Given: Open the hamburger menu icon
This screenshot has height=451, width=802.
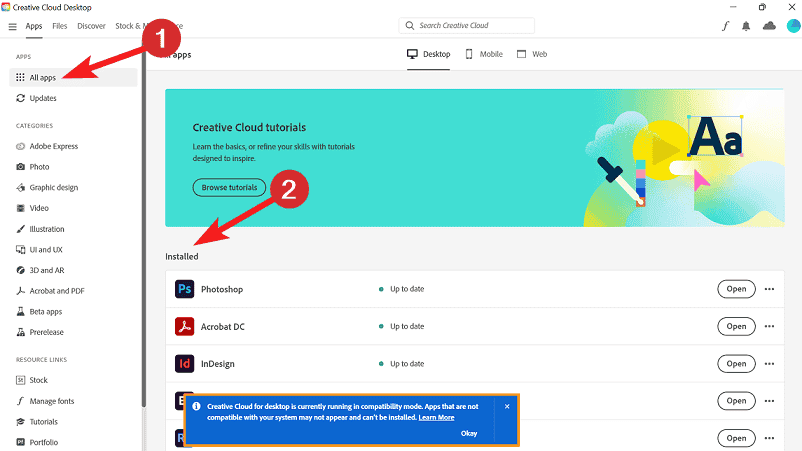Looking at the screenshot, I should tap(13, 27).
